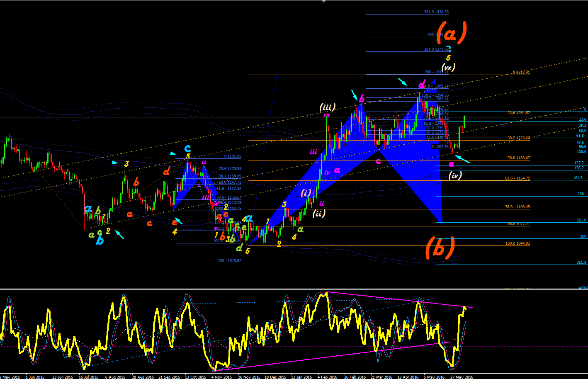Click the 27 May 2016 date label
The height and width of the screenshot is (379, 588).
click(462, 377)
